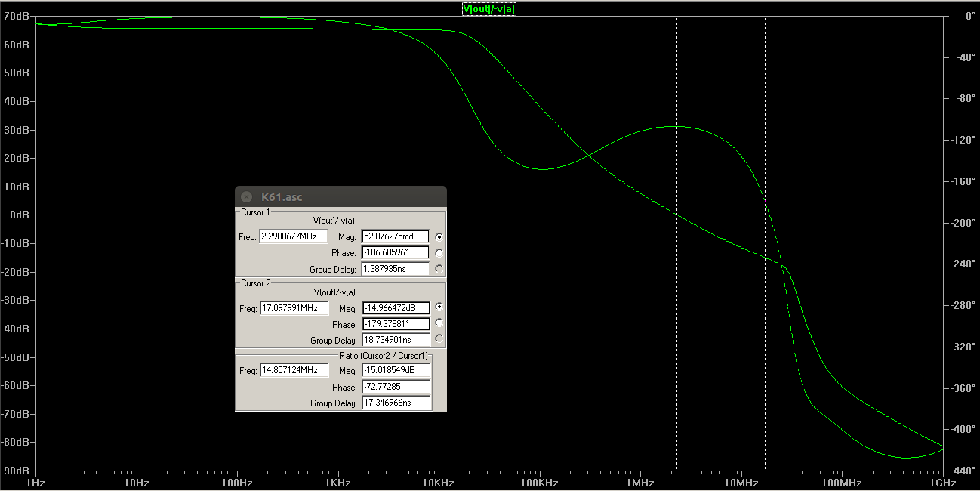This screenshot has height=491, width=980.
Task: Click Ratio Phase field -72.77285°
Action: pos(396,387)
